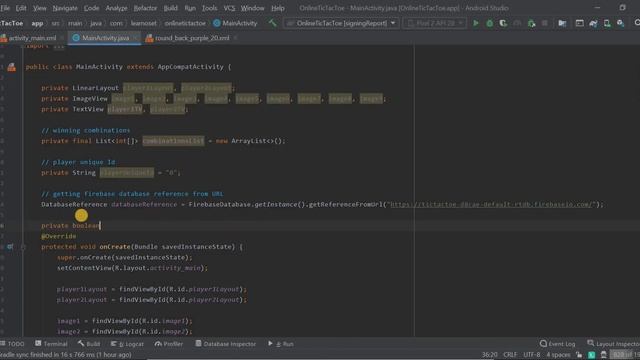The height and width of the screenshot is (360, 640).
Task: Open the Window menu
Action: click(252, 8)
